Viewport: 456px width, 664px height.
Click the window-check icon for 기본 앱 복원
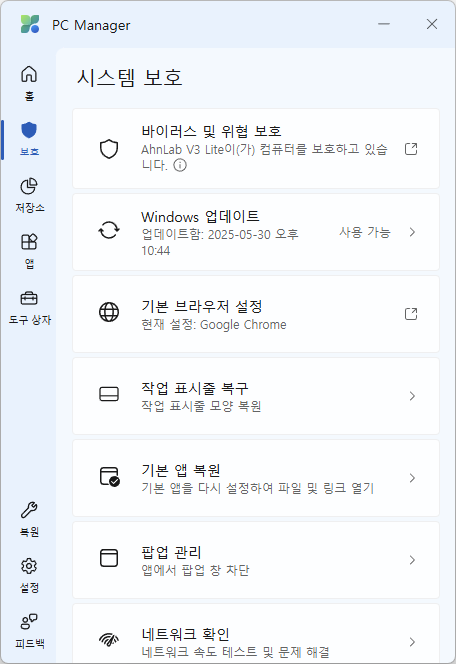(110, 476)
